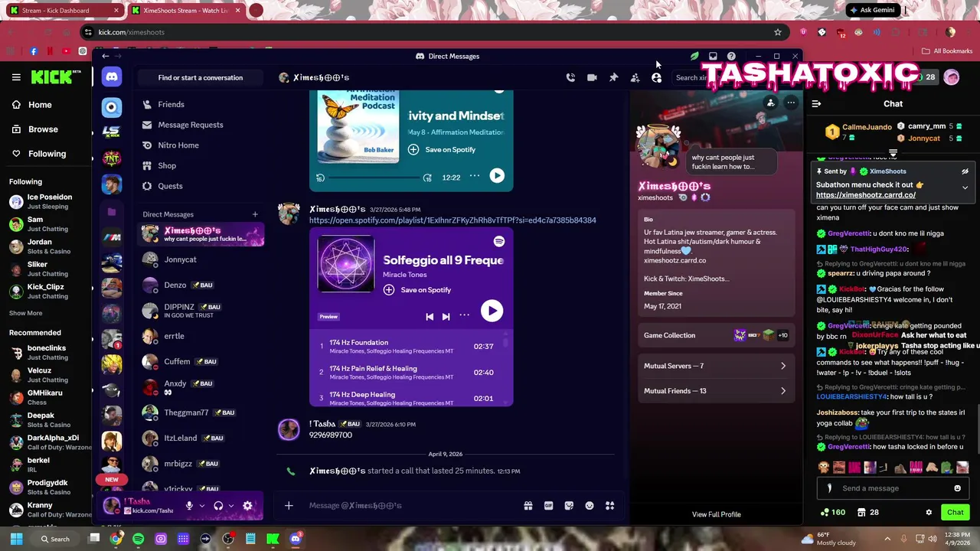Open the open.spotify.com playlist link

(x=452, y=220)
